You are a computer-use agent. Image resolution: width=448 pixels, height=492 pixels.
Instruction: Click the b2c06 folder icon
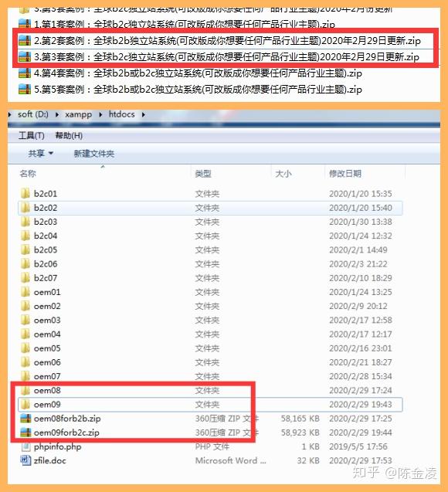point(25,264)
